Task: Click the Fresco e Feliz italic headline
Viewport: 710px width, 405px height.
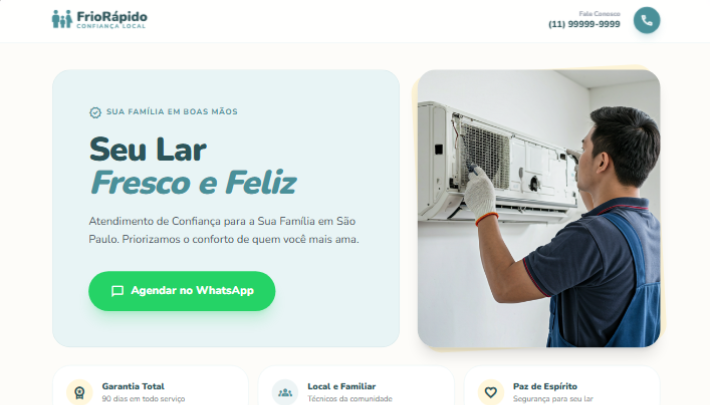Action: (x=193, y=183)
